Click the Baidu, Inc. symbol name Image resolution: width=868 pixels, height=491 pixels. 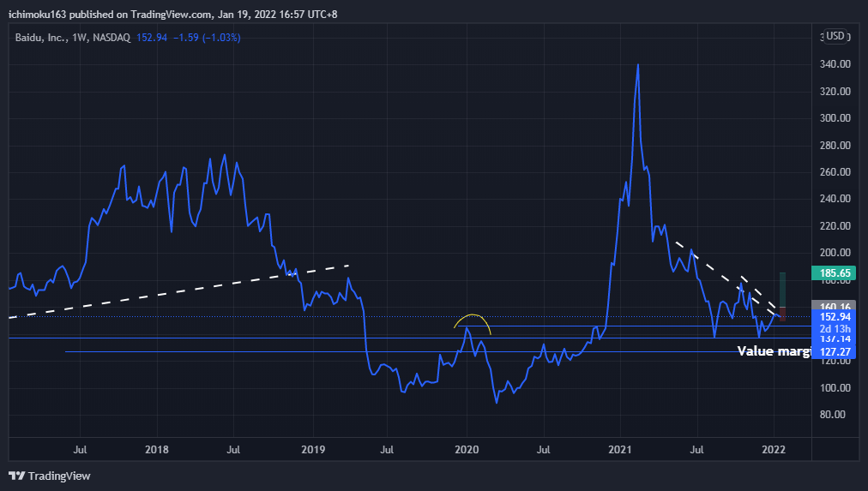coord(41,38)
